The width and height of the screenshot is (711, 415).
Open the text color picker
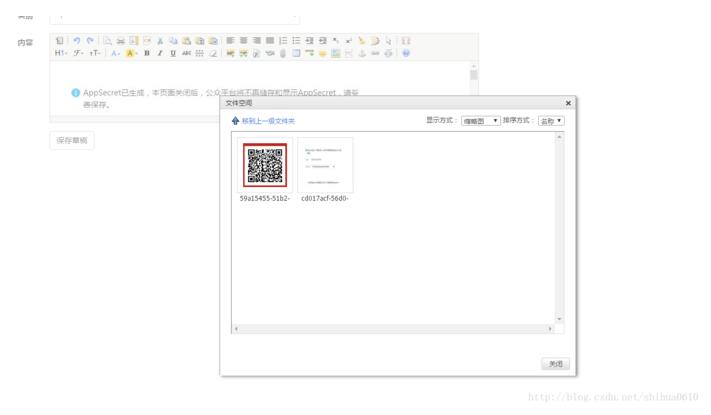[x=116, y=53]
